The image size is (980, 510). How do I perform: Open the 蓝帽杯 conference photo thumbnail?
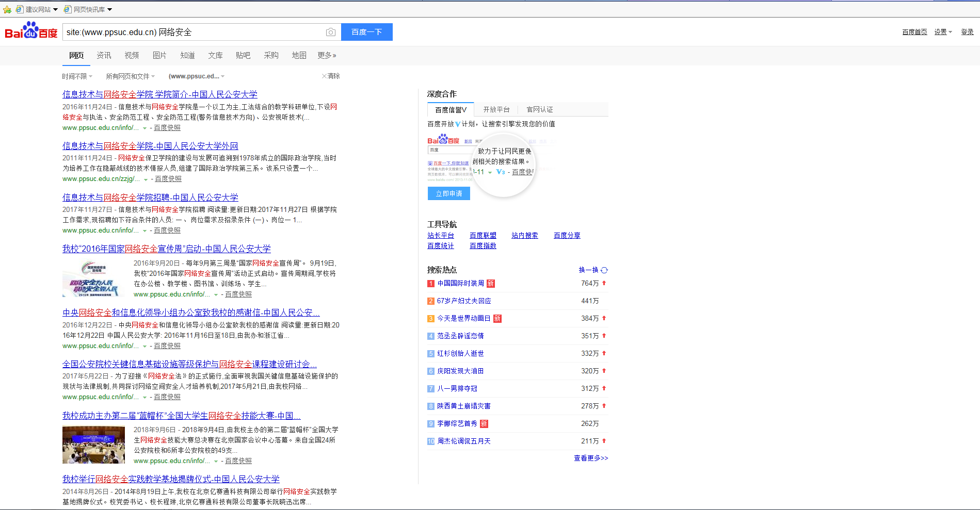click(x=93, y=445)
